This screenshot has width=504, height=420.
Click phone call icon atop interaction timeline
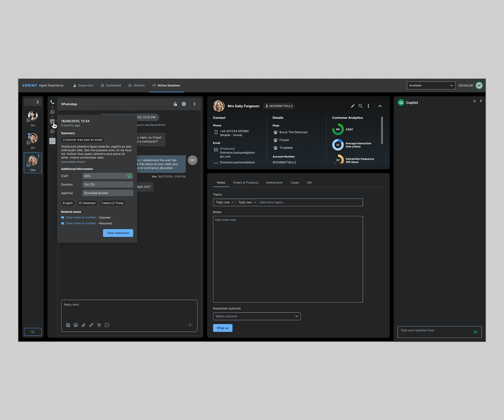click(52, 102)
